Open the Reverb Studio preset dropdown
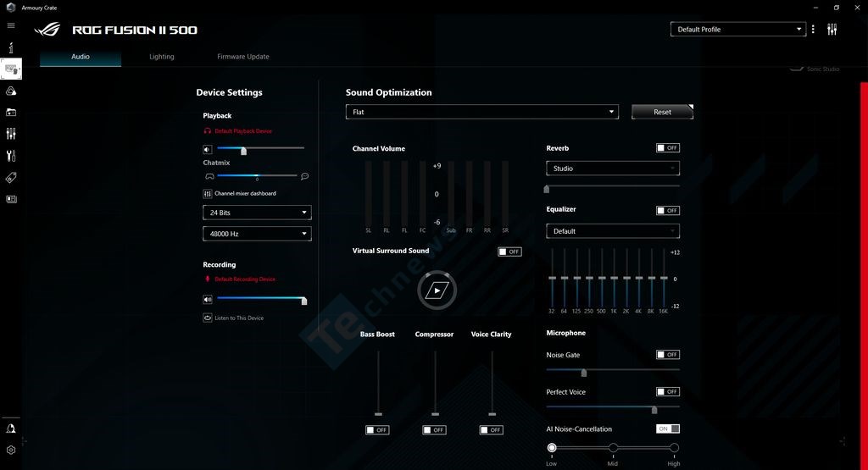 (613, 168)
